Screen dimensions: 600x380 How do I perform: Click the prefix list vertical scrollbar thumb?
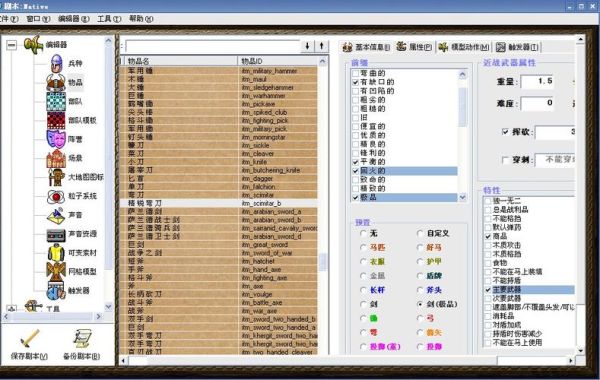click(x=463, y=106)
